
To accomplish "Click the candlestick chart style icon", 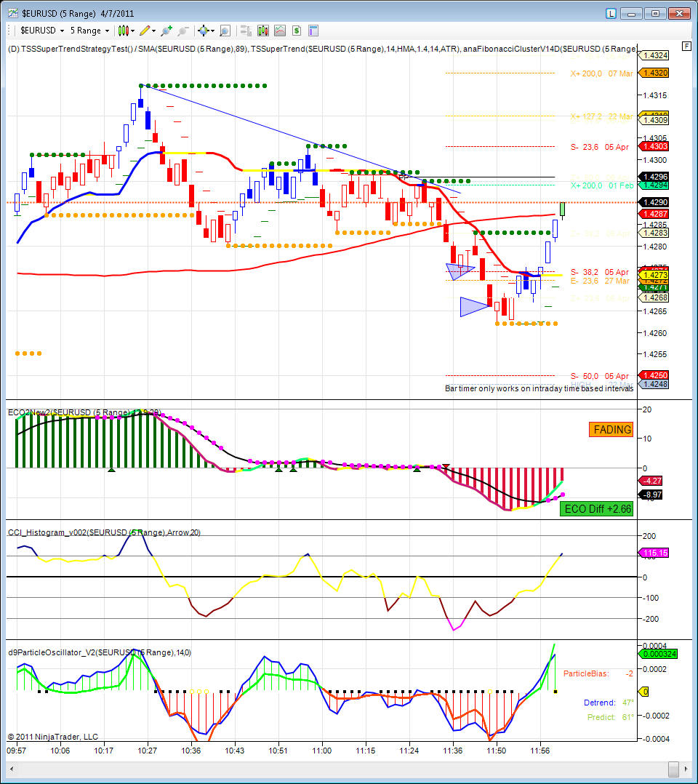I will 124,31.
